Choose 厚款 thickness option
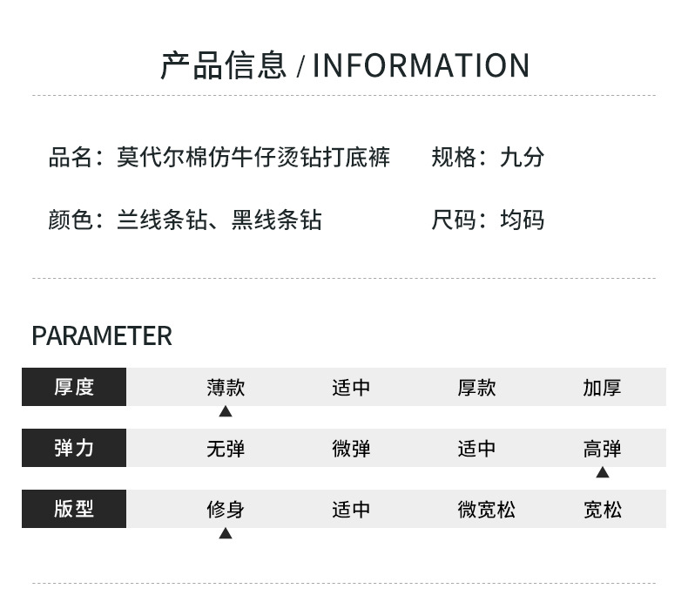The image size is (688, 616). pyautogui.click(x=476, y=388)
